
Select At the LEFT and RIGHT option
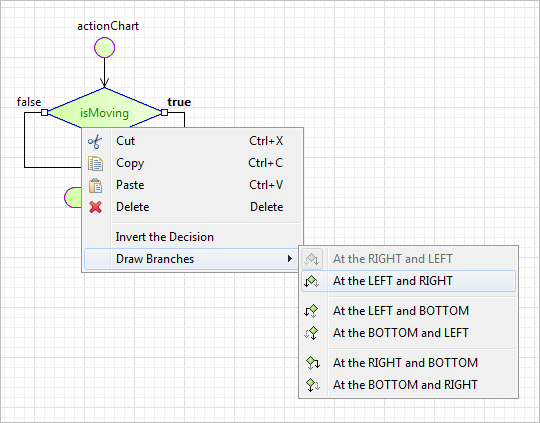408,281
